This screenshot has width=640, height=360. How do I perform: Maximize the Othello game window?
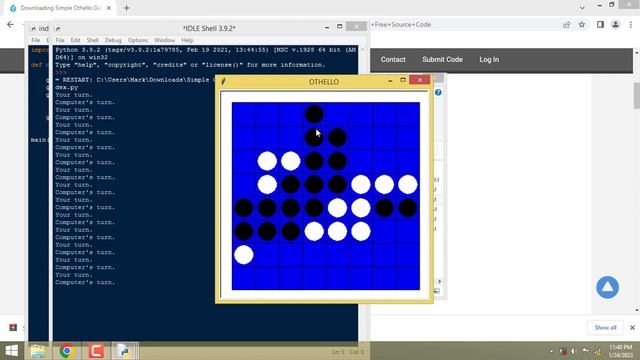(x=403, y=80)
